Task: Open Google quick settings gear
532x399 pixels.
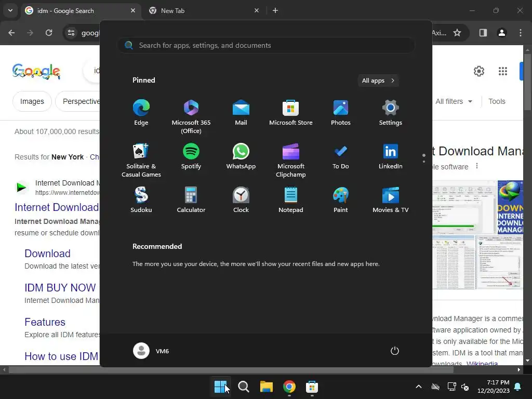Action: [x=478, y=71]
